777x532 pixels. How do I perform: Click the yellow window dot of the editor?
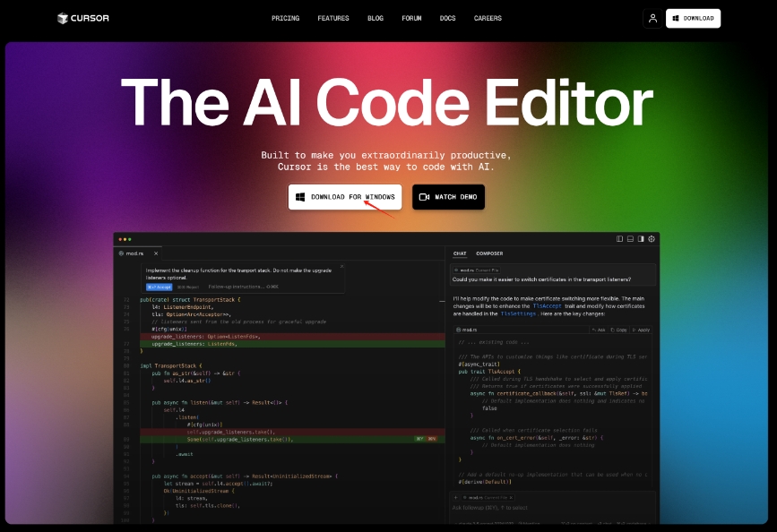coord(125,239)
